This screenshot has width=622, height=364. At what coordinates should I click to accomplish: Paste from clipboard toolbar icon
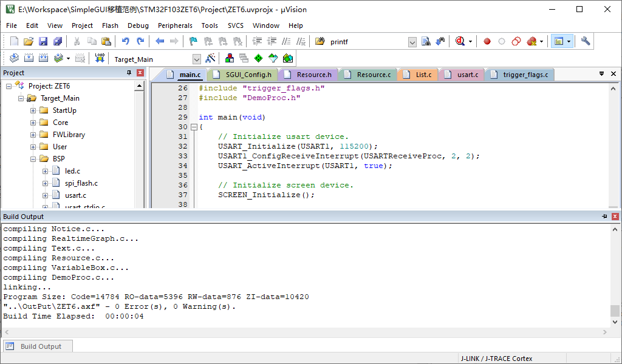coord(106,41)
